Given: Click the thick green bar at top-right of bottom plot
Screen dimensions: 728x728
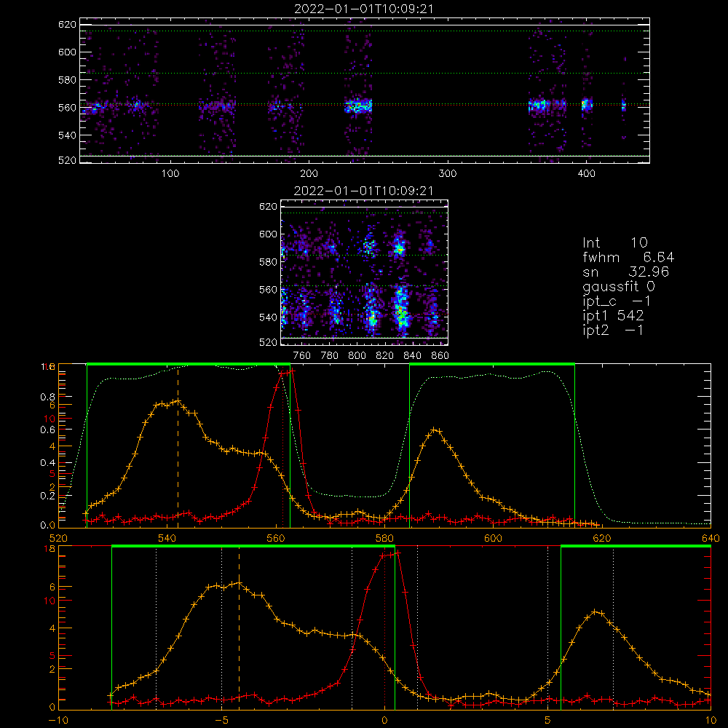Looking at the screenshot, I should 636,546.
